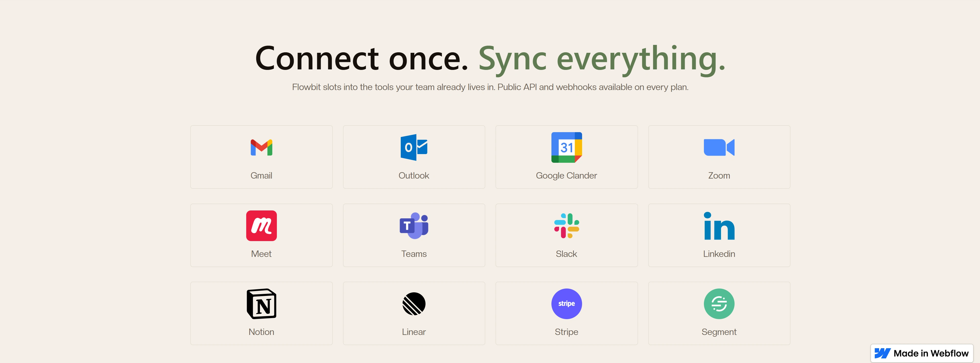Open the Microsoft Teams icon
Image resolution: width=980 pixels, height=363 pixels.
click(x=414, y=226)
